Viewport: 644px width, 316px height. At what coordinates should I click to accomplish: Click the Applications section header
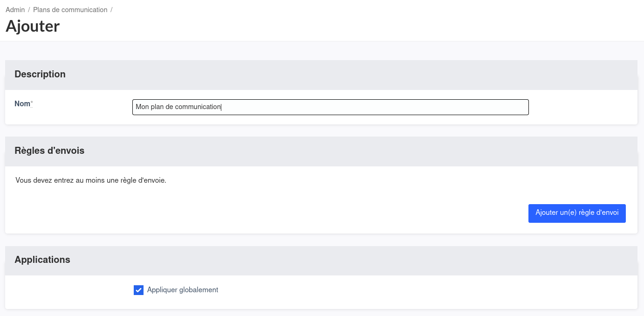[x=42, y=260]
